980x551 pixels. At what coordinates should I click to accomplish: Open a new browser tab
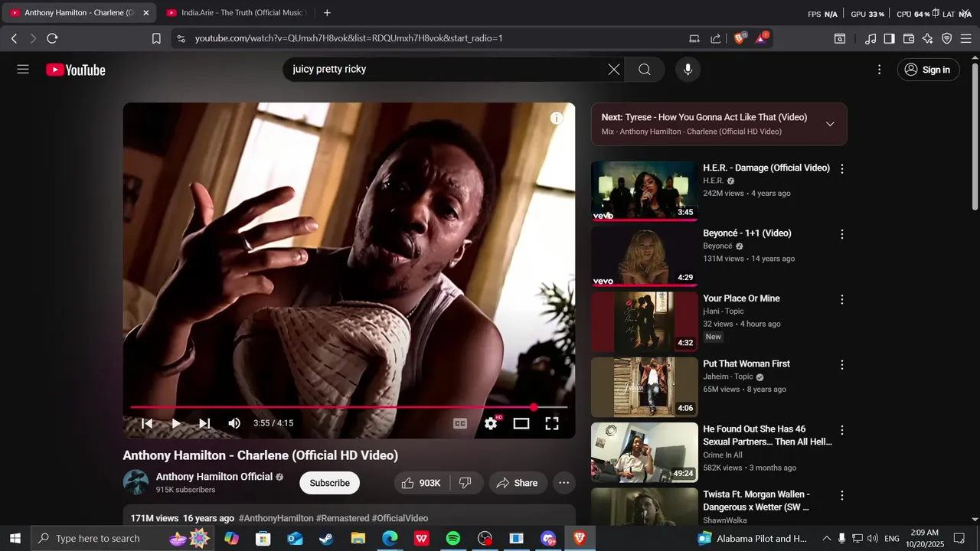[x=327, y=13]
